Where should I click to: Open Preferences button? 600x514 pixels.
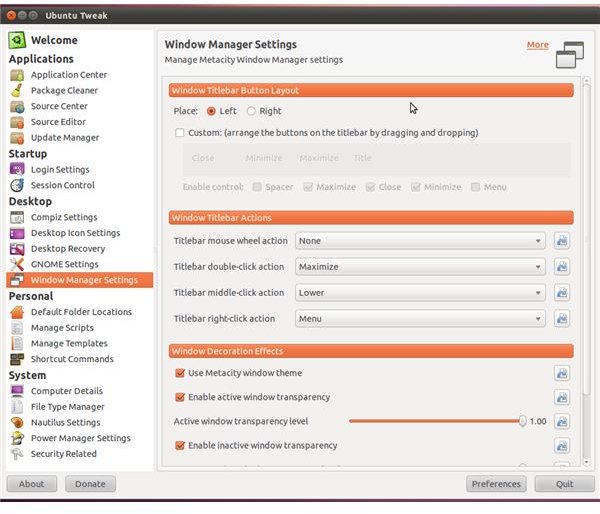coord(496,484)
